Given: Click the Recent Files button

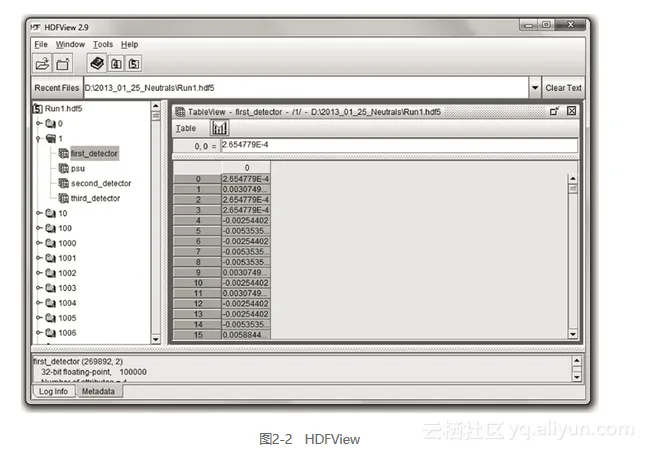Looking at the screenshot, I should (57, 88).
